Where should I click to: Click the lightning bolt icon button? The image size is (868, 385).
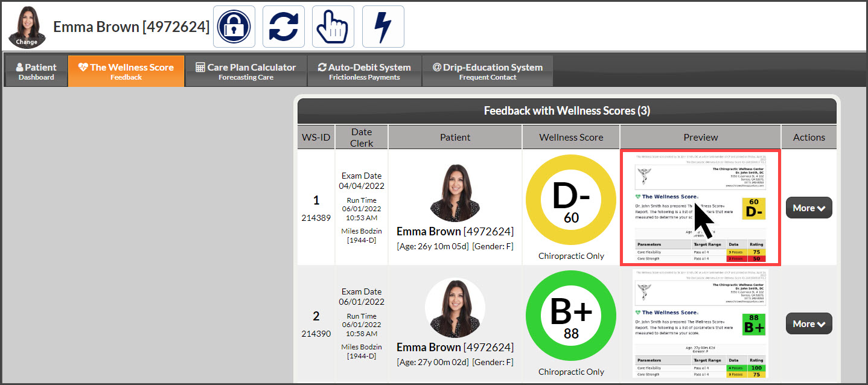click(383, 27)
